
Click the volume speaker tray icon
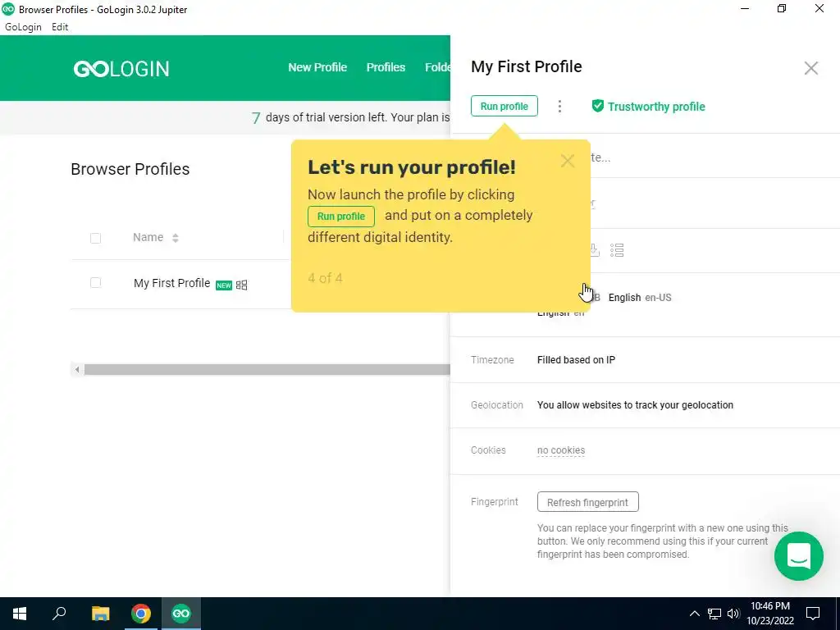click(x=733, y=614)
